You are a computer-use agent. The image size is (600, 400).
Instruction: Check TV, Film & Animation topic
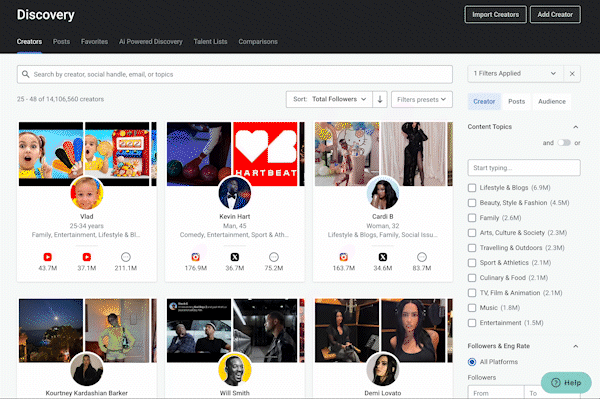tap(472, 293)
